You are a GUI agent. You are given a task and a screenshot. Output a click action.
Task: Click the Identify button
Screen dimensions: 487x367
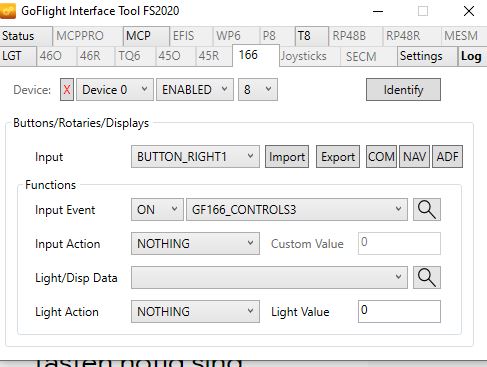[403, 90]
